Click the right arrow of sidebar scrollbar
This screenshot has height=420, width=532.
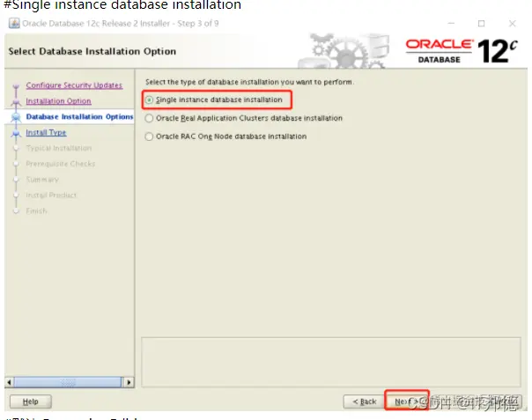[x=129, y=382]
